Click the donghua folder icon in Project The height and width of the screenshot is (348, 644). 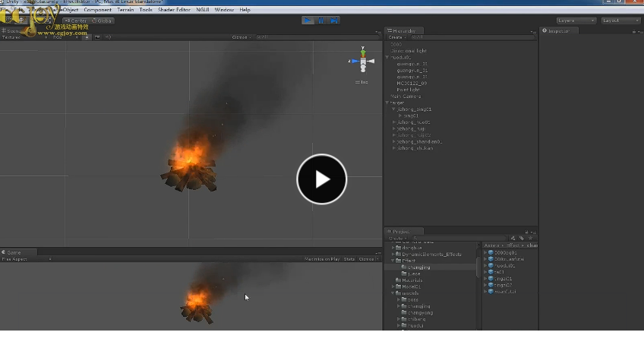pyautogui.click(x=398, y=248)
